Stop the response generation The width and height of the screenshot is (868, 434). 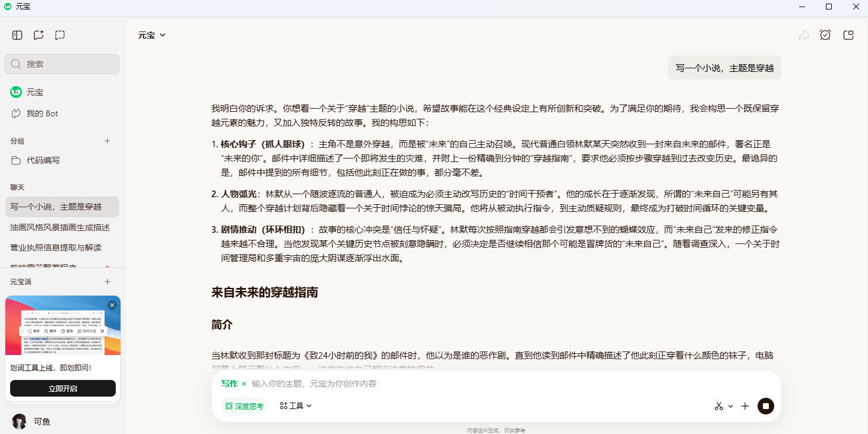[x=766, y=406]
